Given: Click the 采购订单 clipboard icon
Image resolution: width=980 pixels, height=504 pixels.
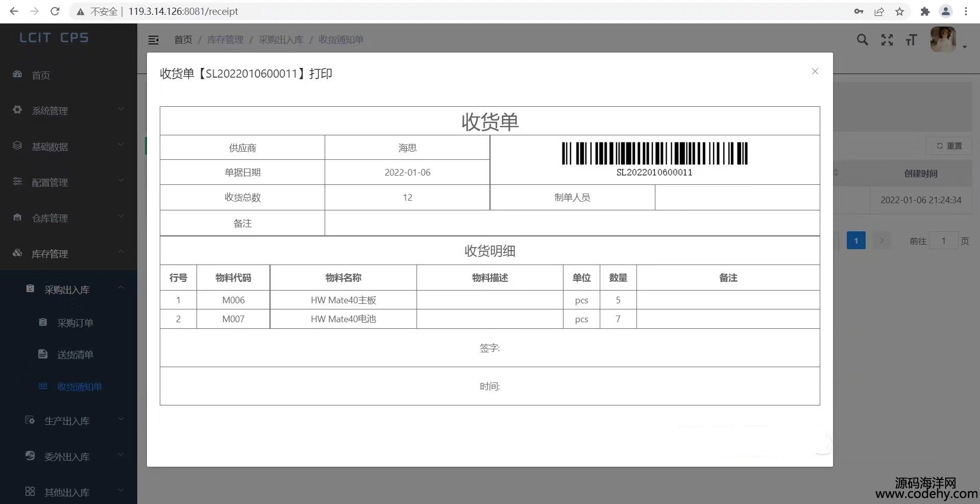Looking at the screenshot, I should (x=43, y=322).
